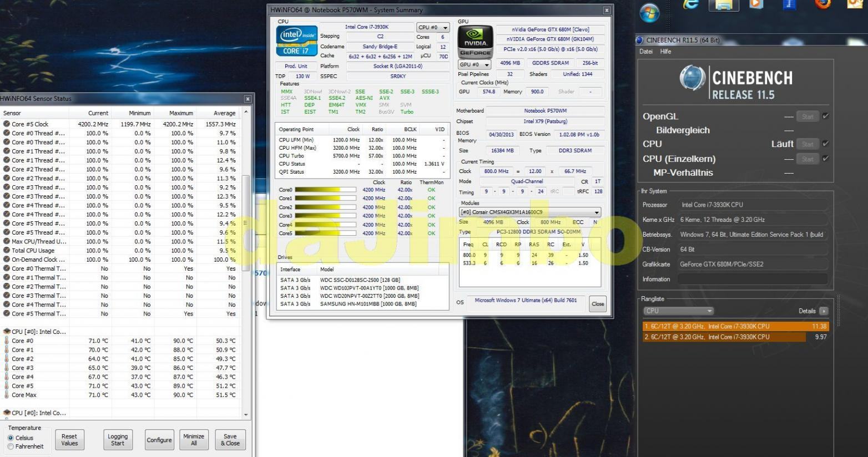Screen dimensions: 868x457
Task: Expand Details arrow in Cinebench Rangliste
Action: 824,311
